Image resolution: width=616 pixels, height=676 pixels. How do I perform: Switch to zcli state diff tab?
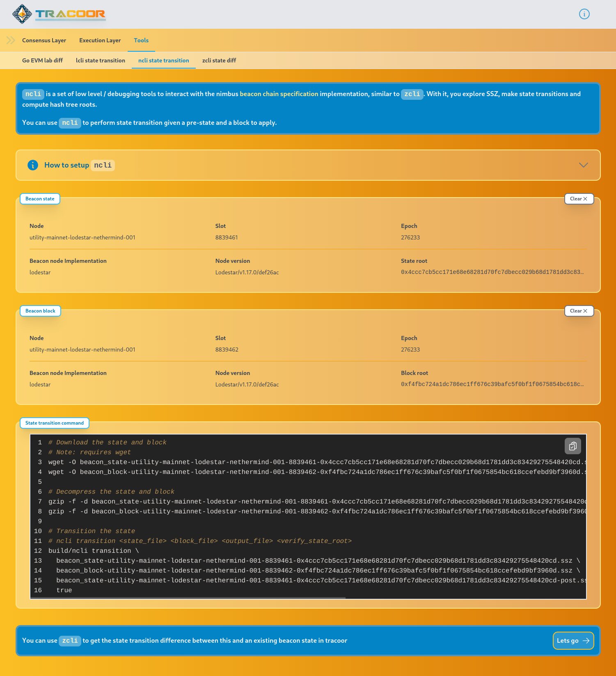coord(219,60)
